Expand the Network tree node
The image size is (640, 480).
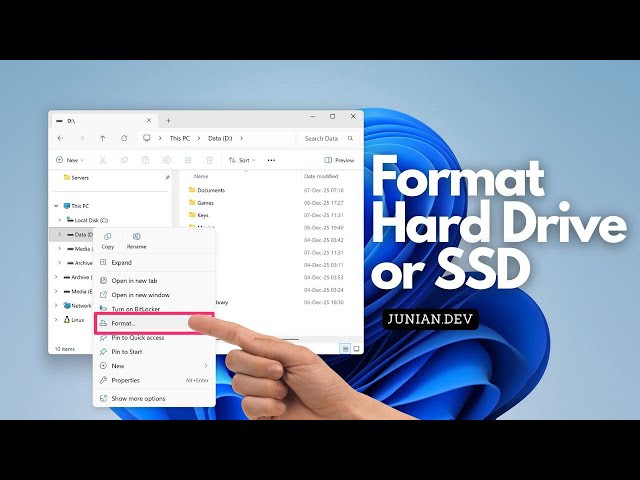(56, 305)
